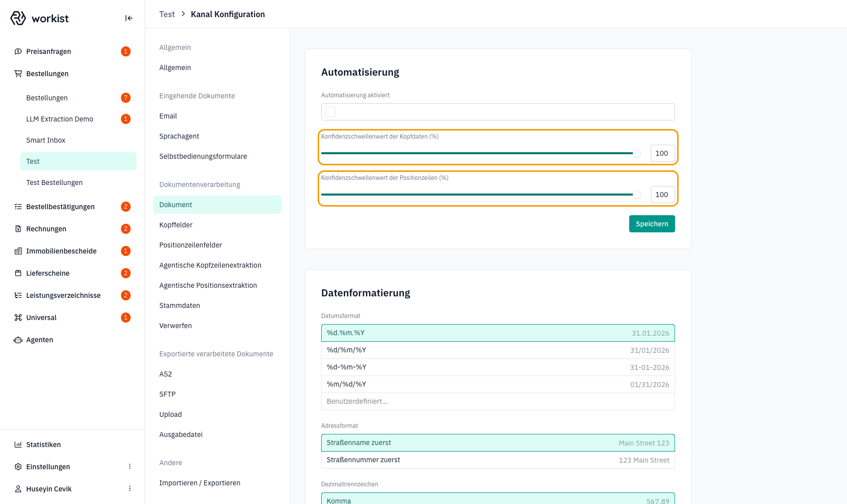Enable the Automatisierung aktiviert checkbox
The image size is (847, 504).
331,112
